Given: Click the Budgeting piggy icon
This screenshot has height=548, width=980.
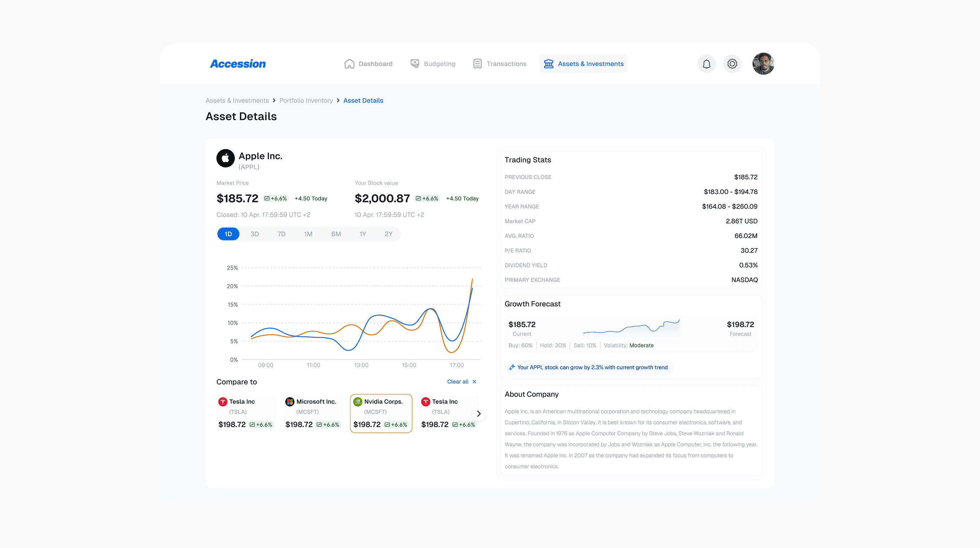Looking at the screenshot, I should [x=415, y=64].
